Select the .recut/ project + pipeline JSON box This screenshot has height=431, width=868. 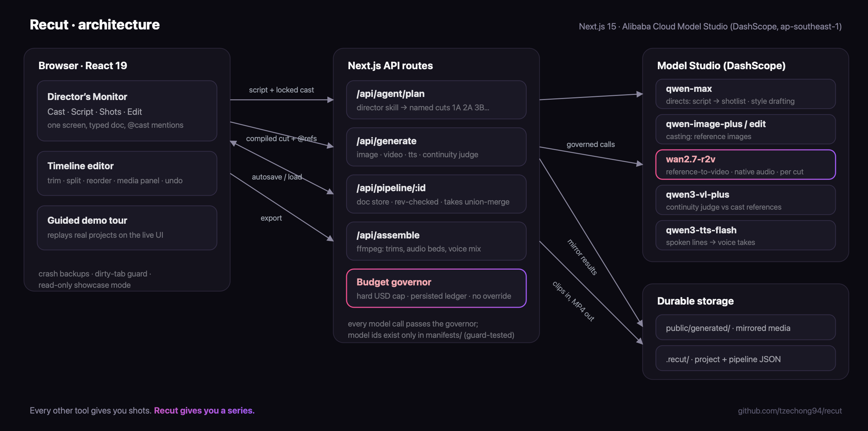click(745, 358)
